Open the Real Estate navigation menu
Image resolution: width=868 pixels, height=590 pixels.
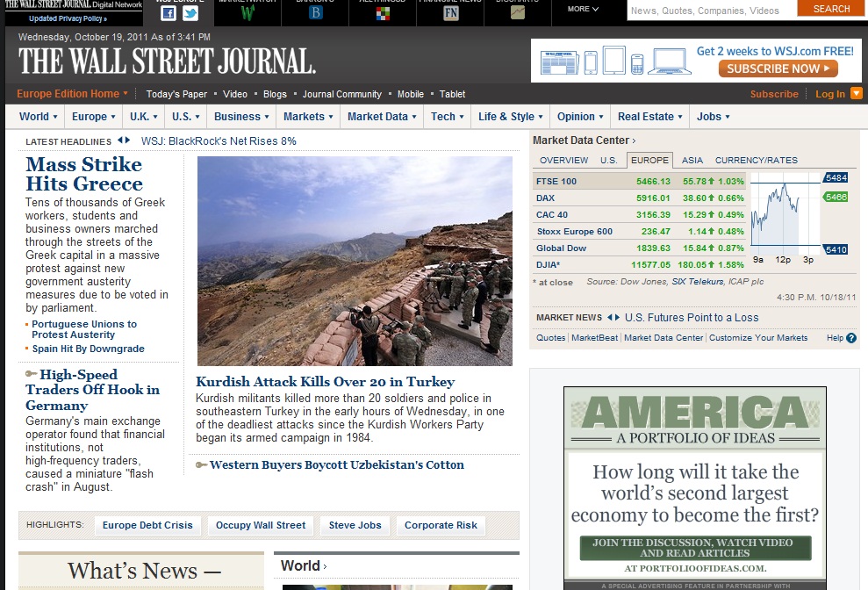pyautogui.click(x=649, y=117)
